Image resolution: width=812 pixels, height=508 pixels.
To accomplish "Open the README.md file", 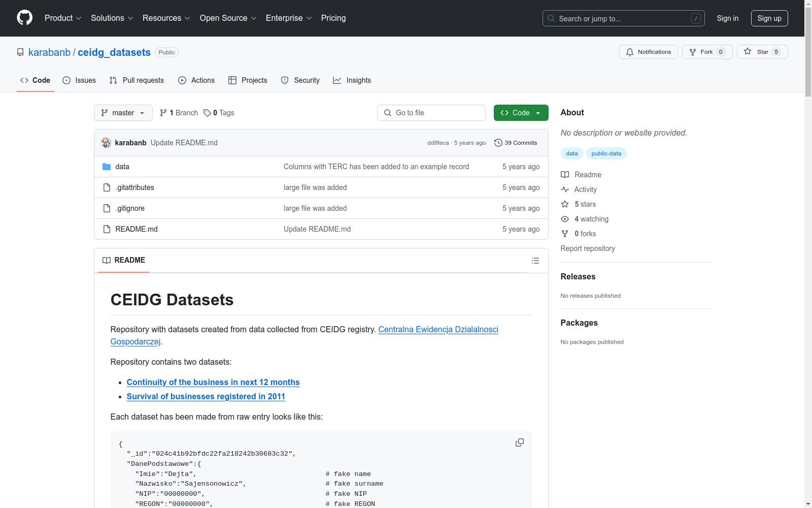I will pyautogui.click(x=137, y=229).
